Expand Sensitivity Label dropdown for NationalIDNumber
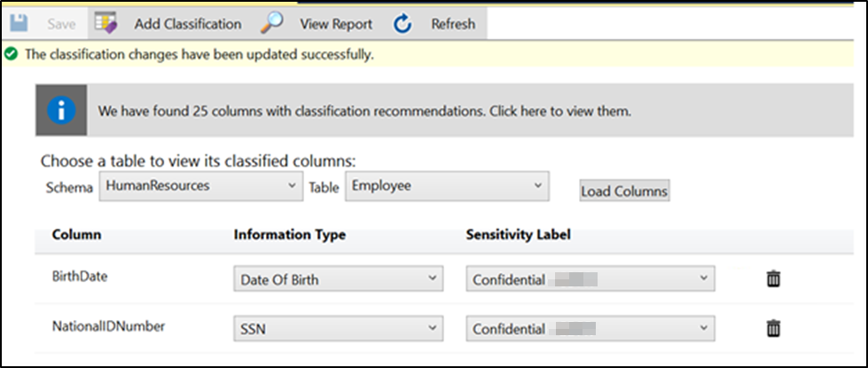This screenshot has width=868, height=368. click(x=590, y=329)
